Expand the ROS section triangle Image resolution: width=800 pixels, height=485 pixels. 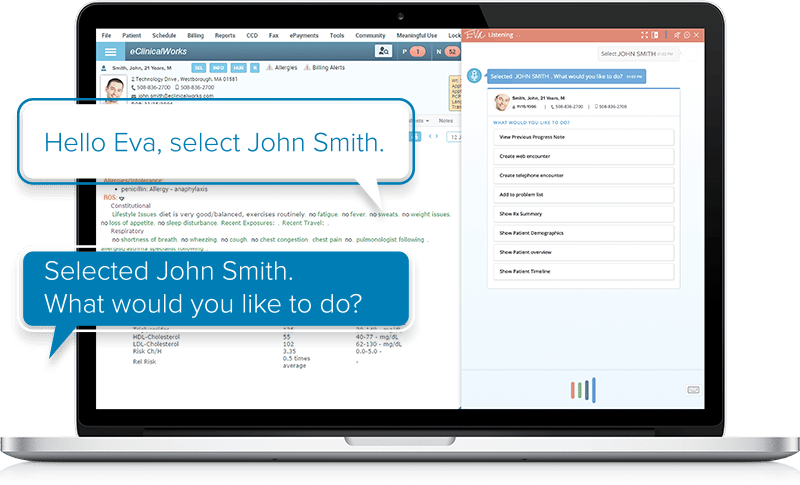pyautogui.click(x=122, y=198)
